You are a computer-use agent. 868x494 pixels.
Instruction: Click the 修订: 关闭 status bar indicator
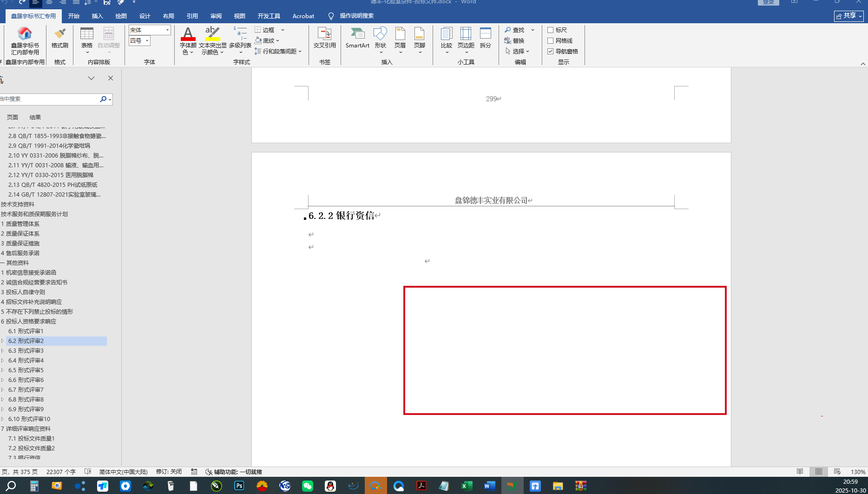[169, 472]
